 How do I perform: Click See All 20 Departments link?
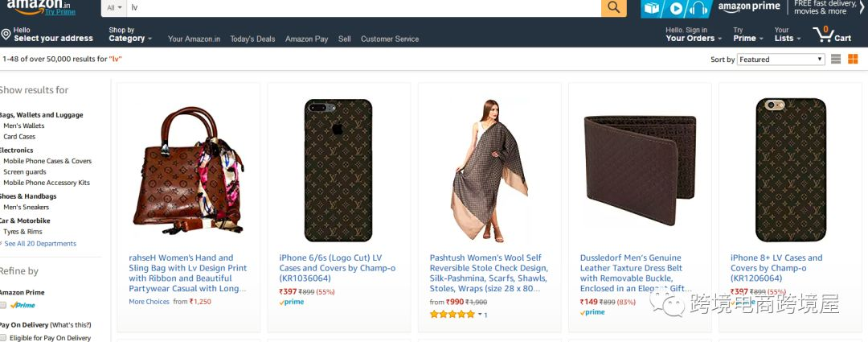click(x=40, y=243)
